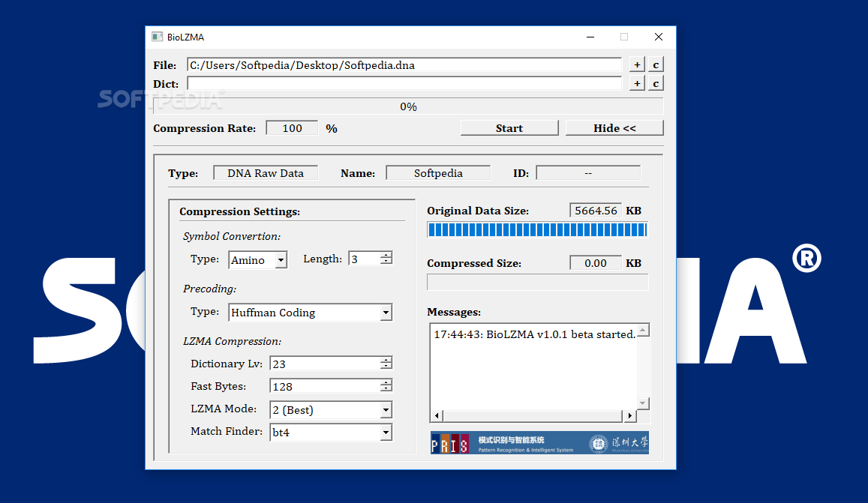Click Messages scrollbar down arrow
868x503 pixels.
(x=643, y=403)
